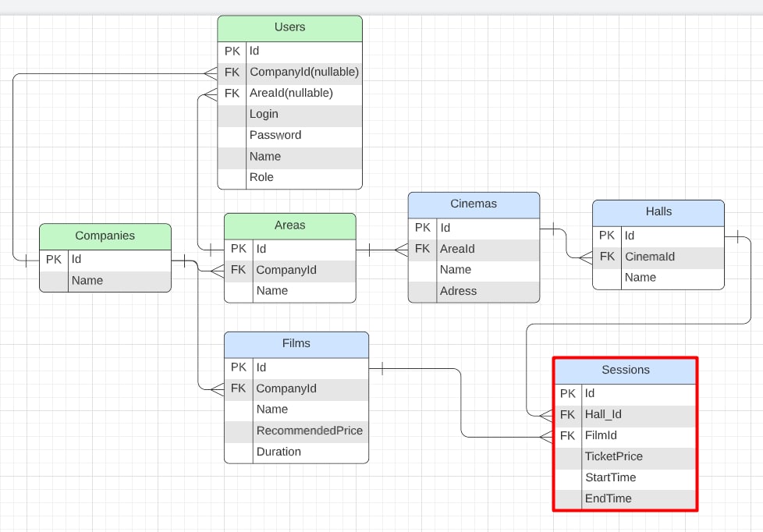Select the Users table header

[289, 27]
